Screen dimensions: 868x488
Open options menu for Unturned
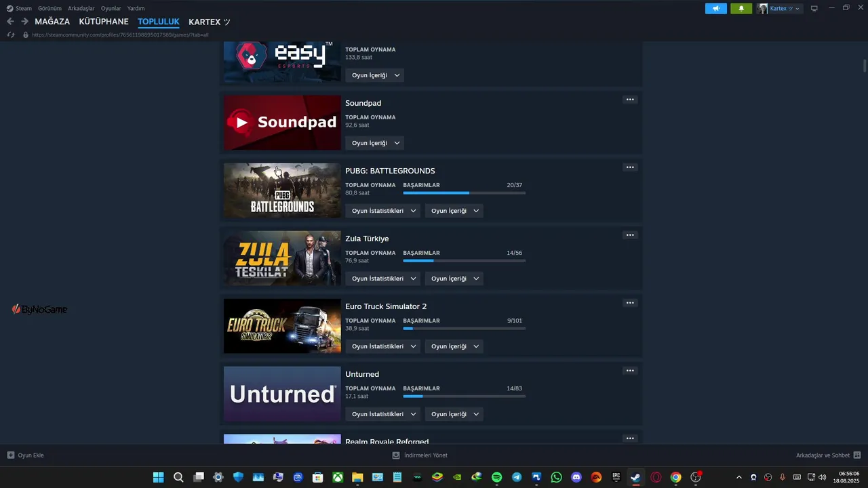click(x=630, y=371)
